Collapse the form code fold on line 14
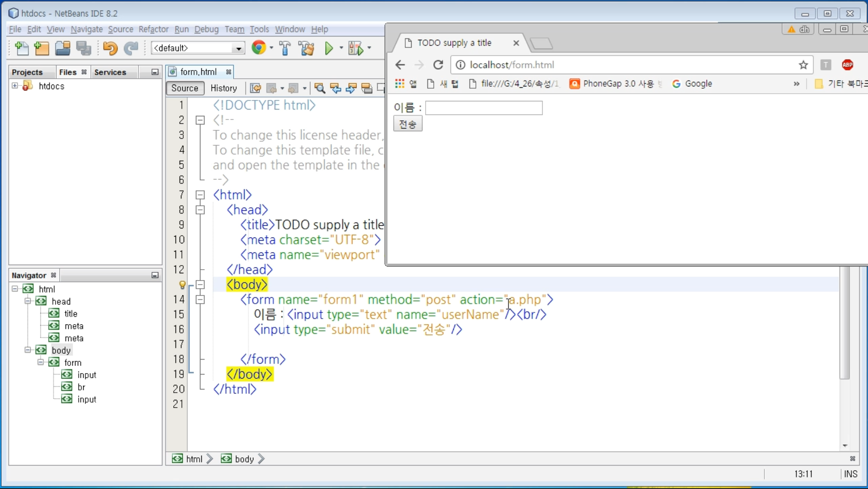The image size is (868, 489). tap(200, 299)
